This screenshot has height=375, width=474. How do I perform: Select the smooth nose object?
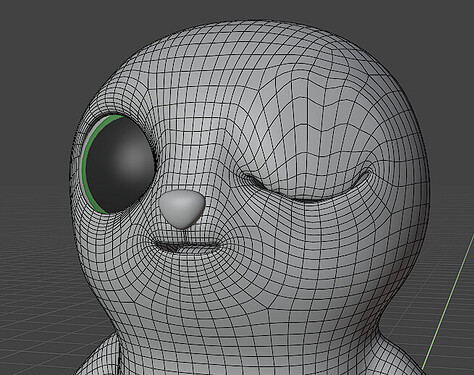(182, 208)
